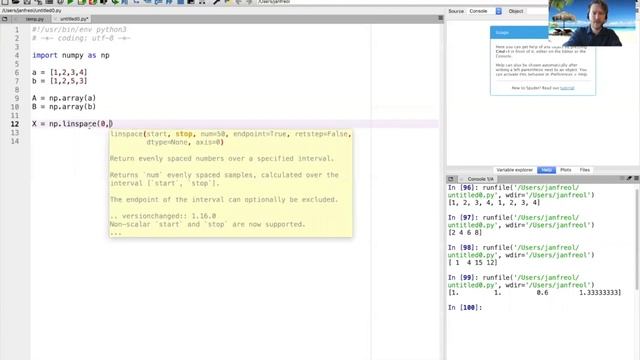Open the Spyder tutorial link

[567, 88]
